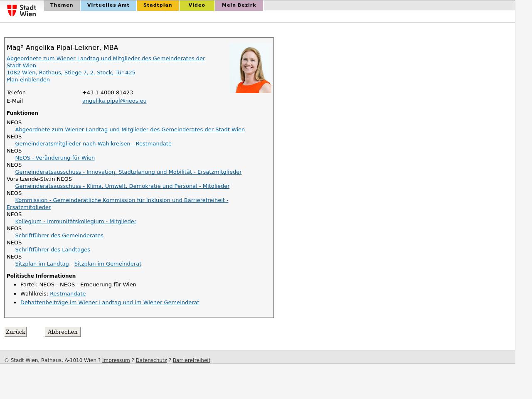The height and width of the screenshot is (399, 532).
Task: Open Gemeinderatsausschuss Innovation, Stadtplanung und Mobilität link
Action: [x=128, y=172]
